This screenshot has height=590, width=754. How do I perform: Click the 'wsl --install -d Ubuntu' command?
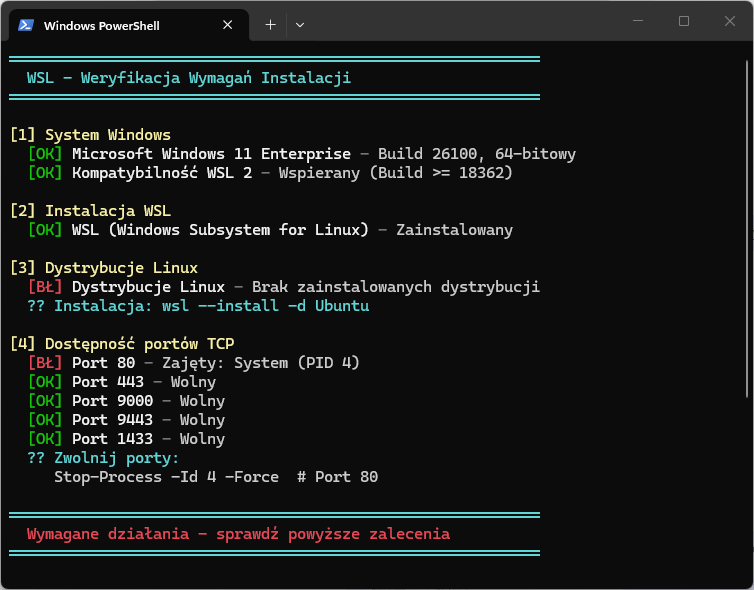260,306
